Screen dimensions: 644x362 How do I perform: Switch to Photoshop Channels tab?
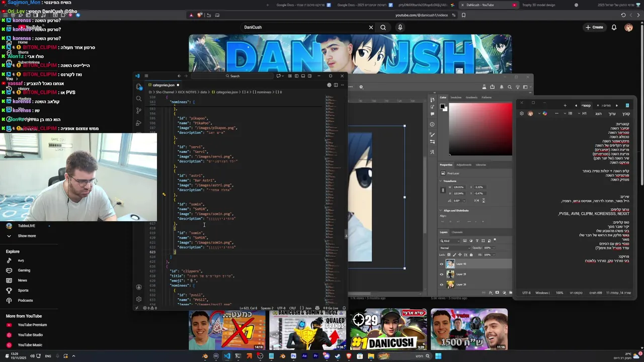[457, 232]
